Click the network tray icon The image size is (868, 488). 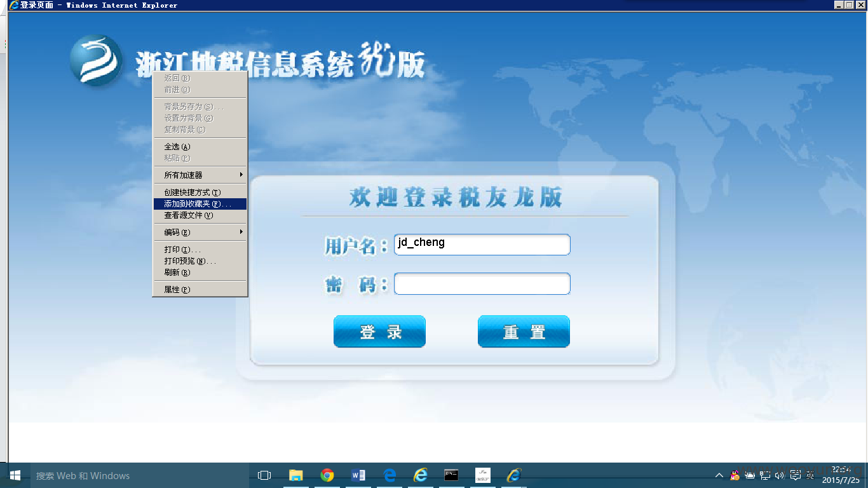(x=765, y=475)
